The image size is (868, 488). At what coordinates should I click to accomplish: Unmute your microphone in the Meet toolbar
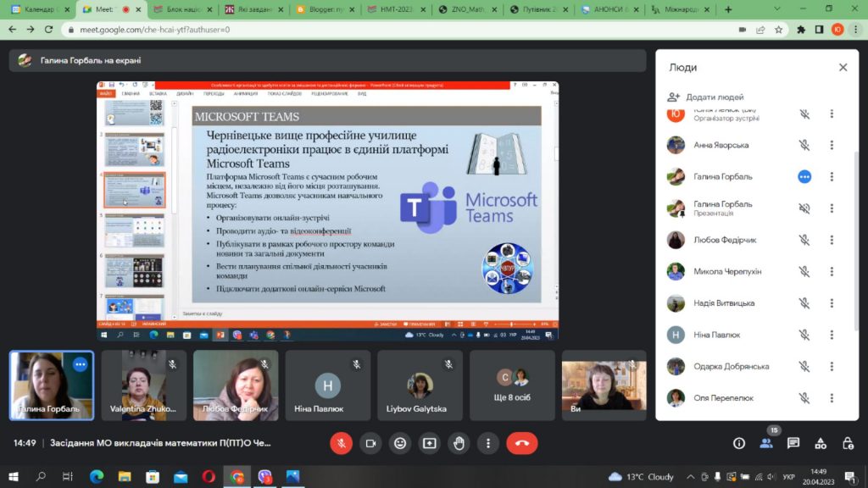(341, 443)
